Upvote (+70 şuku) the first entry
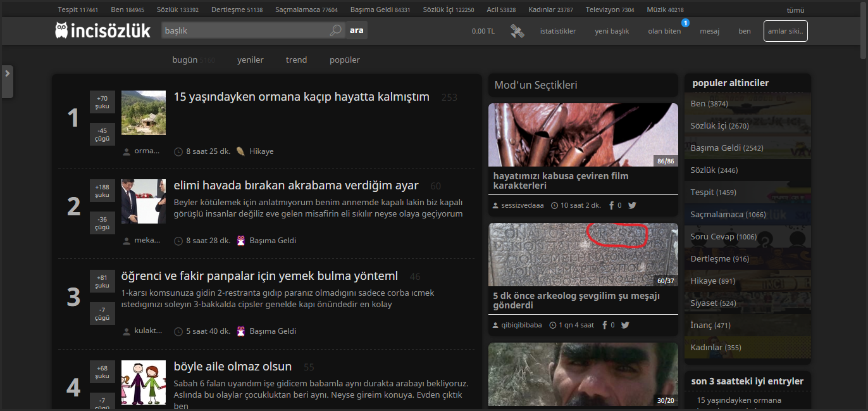The image size is (868, 411). [102, 102]
